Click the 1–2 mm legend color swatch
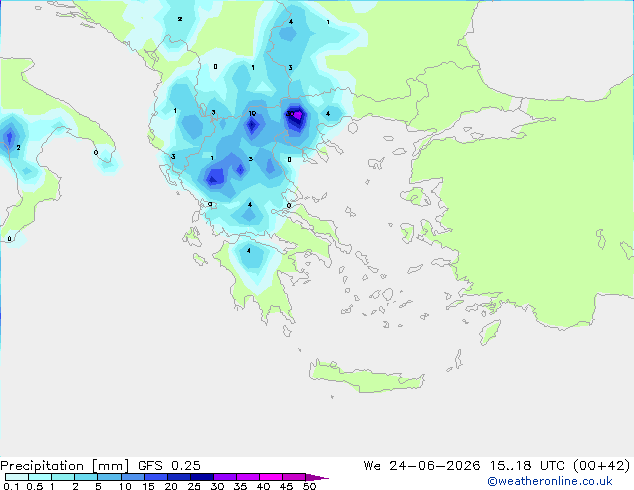The height and width of the screenshot is (490, 634). coord(63,477)
